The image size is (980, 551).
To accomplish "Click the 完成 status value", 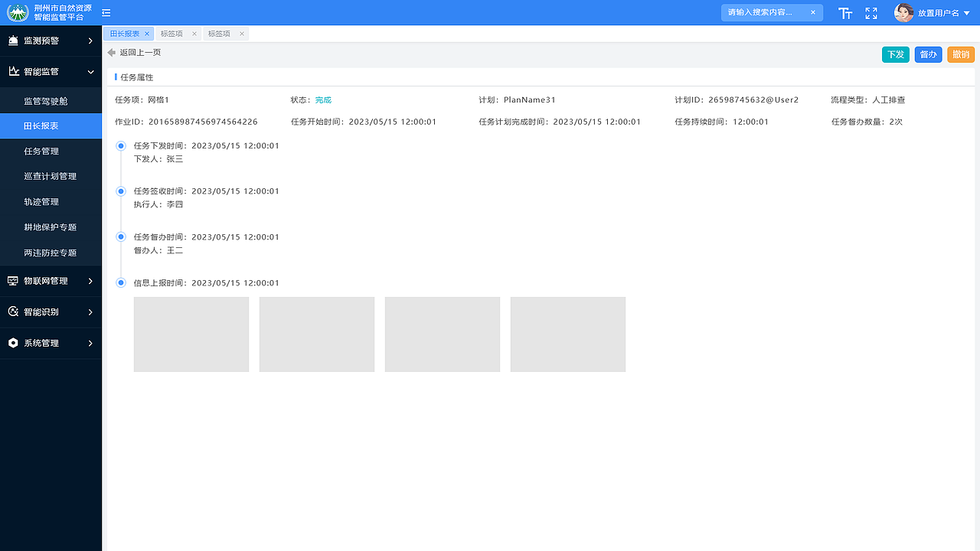I will 323,100.
